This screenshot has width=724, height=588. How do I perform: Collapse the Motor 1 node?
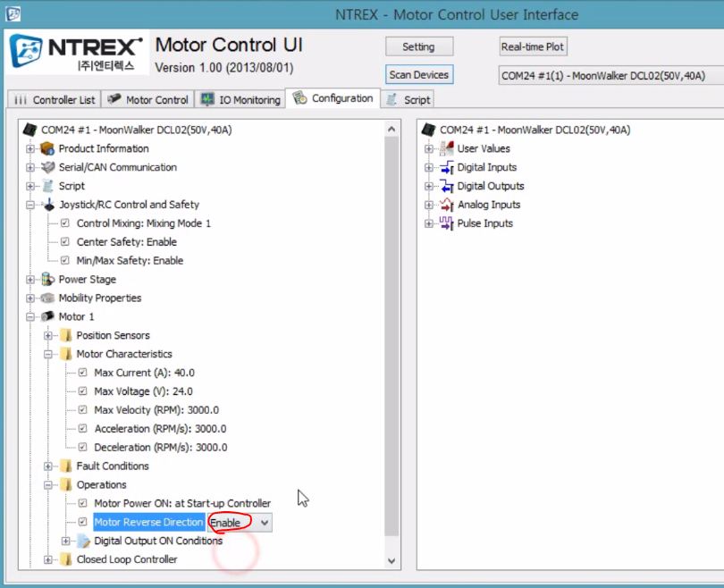pyautogui.click(x=30, y=317)
